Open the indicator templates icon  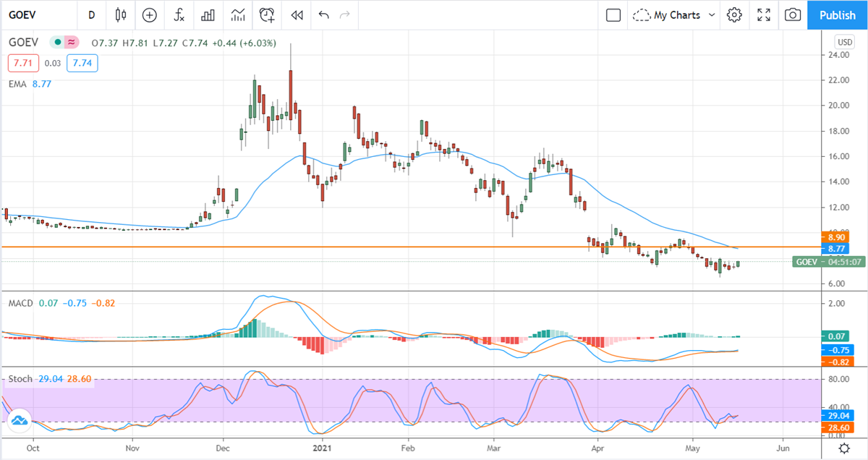238,14
